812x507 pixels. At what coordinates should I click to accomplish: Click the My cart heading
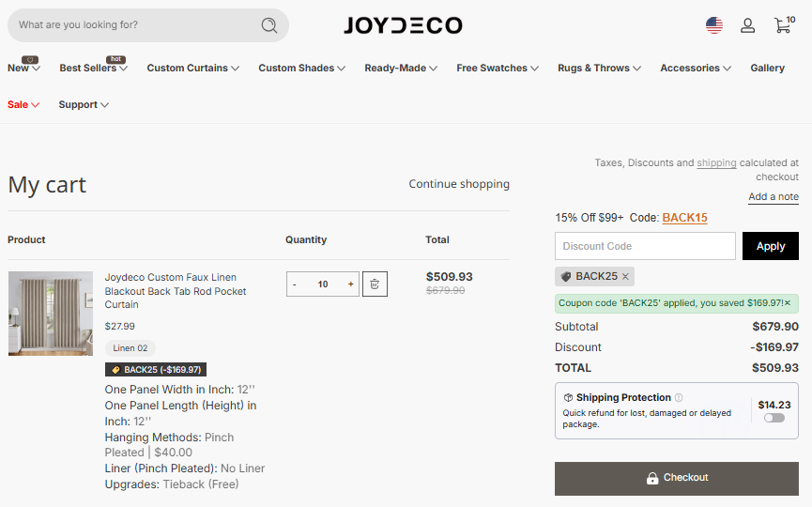click(x=47, y=185)
